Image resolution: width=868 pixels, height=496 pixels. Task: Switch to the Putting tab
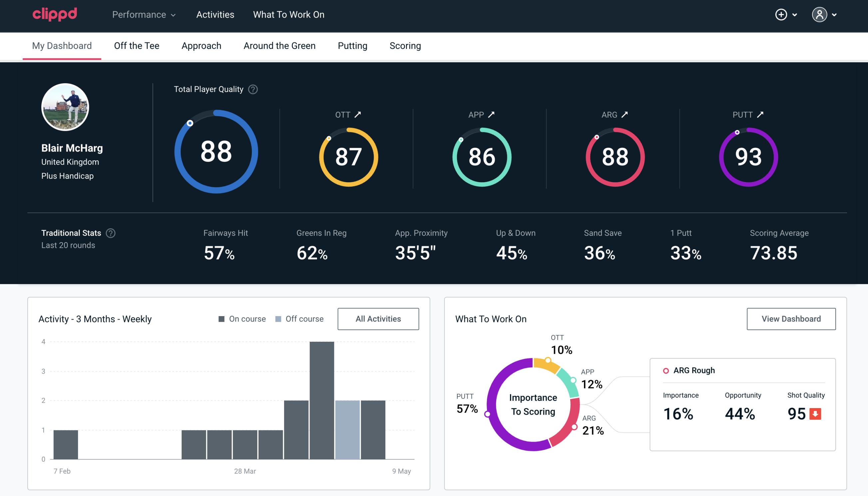[352, 45]
